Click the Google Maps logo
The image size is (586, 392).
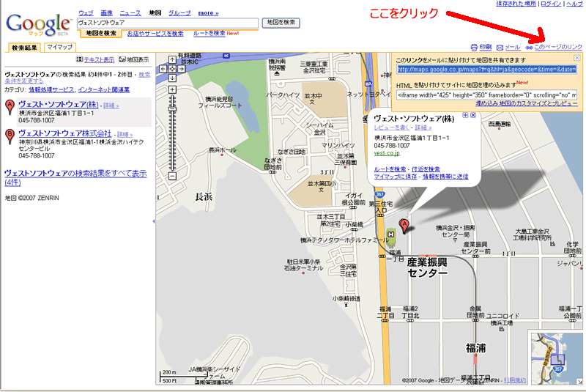(x=38, y=25)
